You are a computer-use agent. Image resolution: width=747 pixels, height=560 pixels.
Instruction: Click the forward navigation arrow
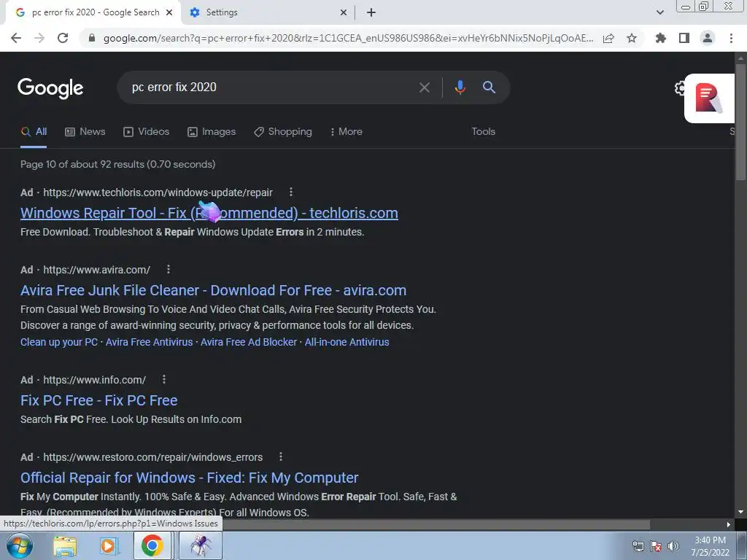pyautogui.click(x=39, y=38)
